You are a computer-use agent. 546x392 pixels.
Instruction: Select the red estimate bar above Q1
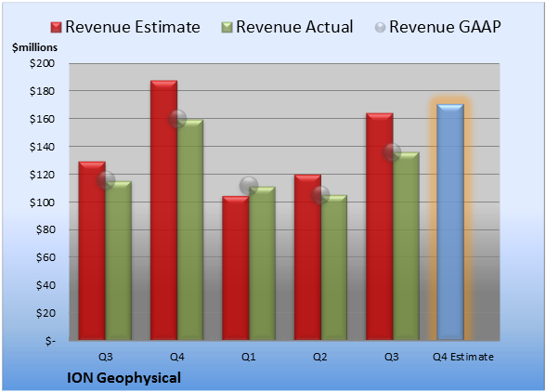[236, 268]
